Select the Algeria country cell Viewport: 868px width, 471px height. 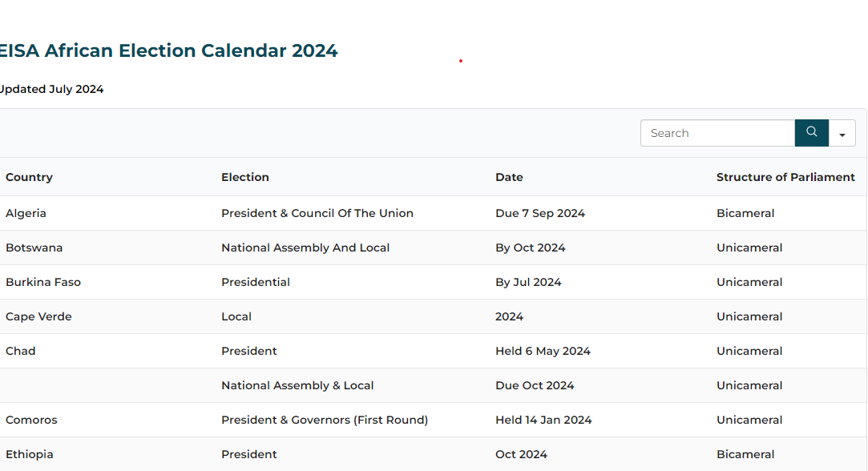[26, 213]
